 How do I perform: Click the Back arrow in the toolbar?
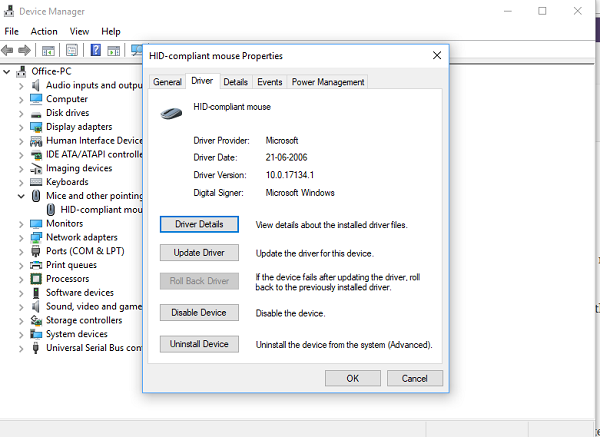pos(10,49)
